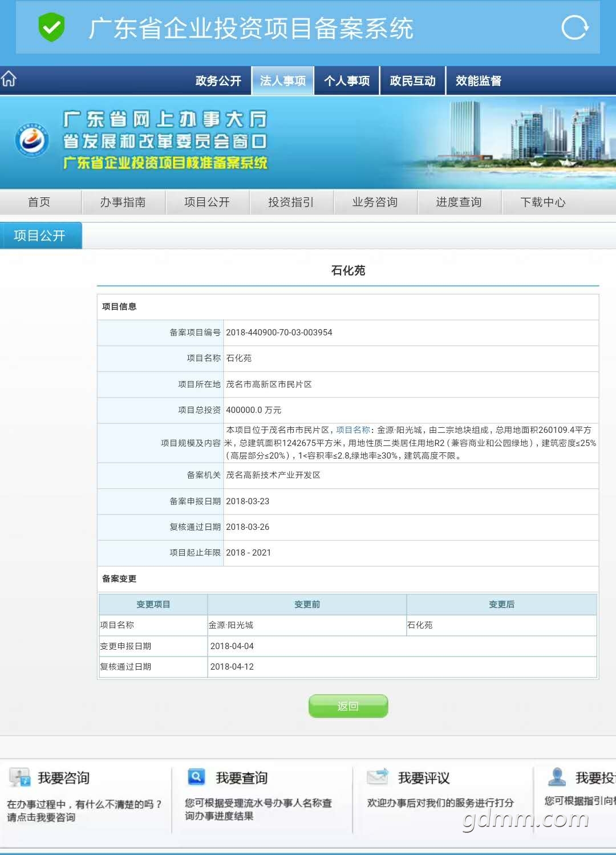Click the 我要评议 heading link
The height and width of the screenshot is (855, 616).
click(424, 778)
